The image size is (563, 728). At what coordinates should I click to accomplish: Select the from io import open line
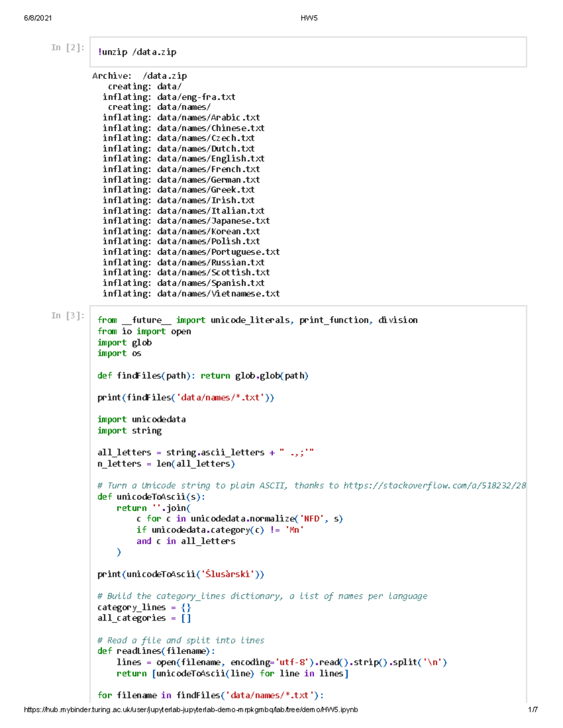(x=145, y=331)
